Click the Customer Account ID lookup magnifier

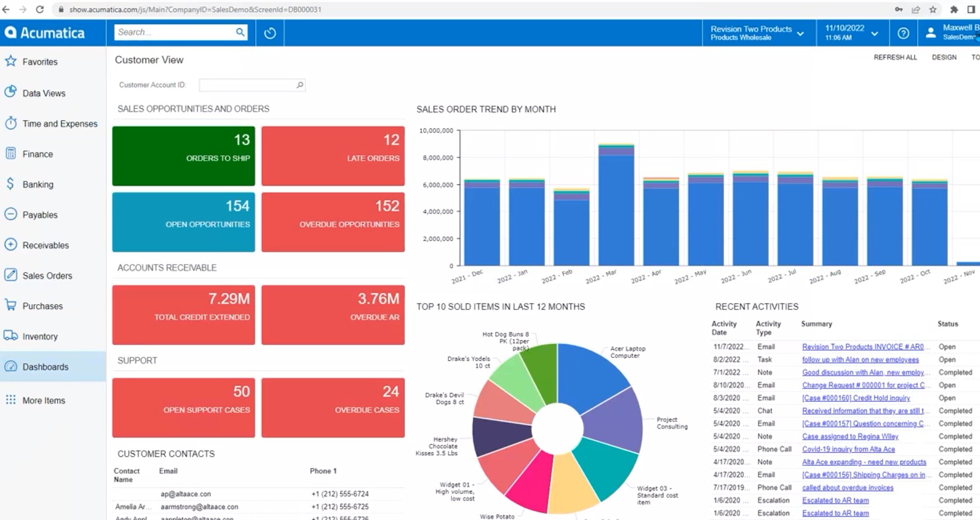[x=300, y=85]
